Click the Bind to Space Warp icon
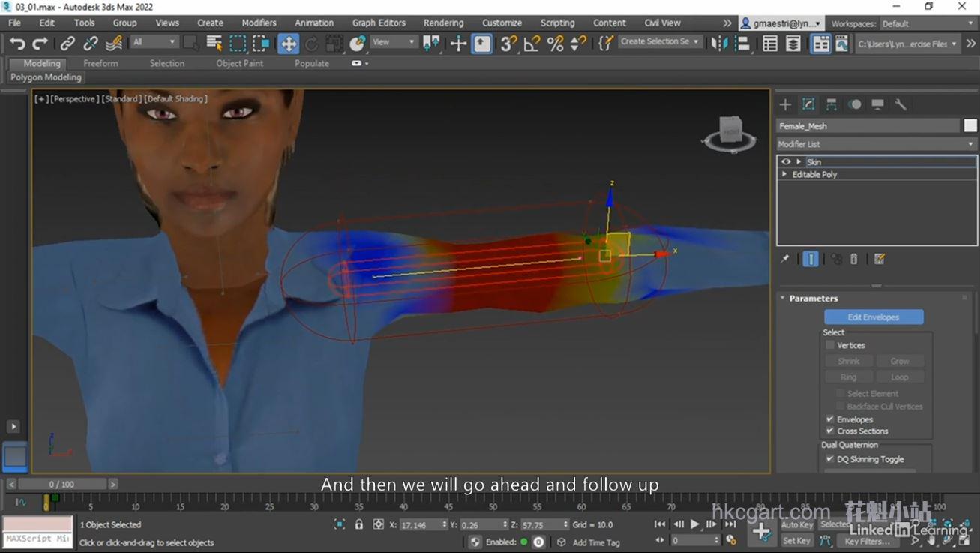 tap(114, 44)
